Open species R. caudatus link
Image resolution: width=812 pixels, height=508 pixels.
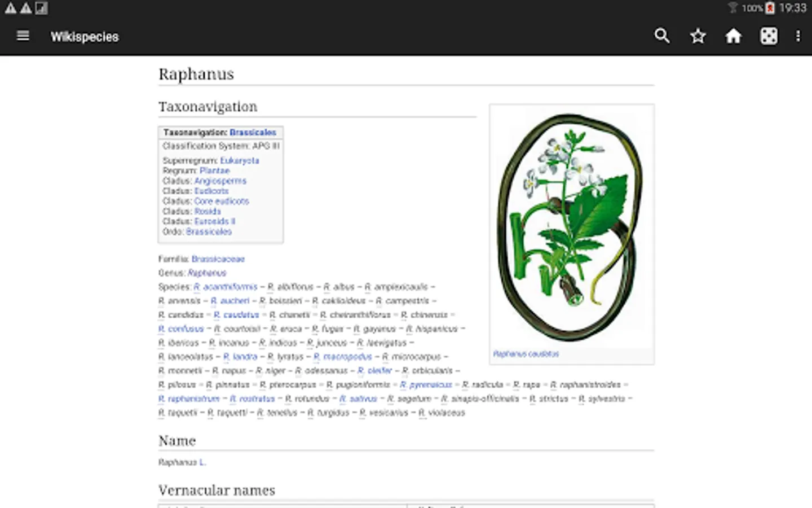236,315
